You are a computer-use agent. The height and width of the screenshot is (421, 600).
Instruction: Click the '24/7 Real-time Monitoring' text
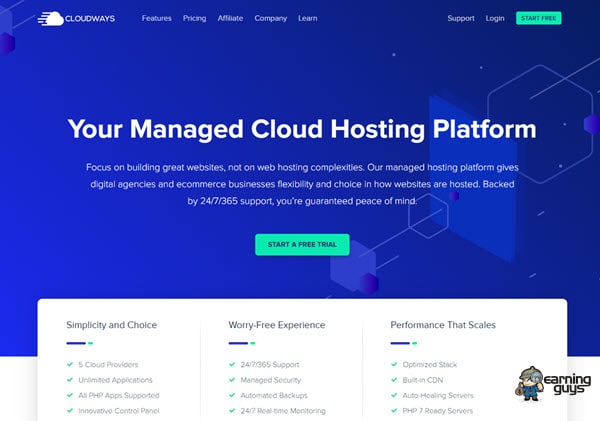[x=283, y=411]
